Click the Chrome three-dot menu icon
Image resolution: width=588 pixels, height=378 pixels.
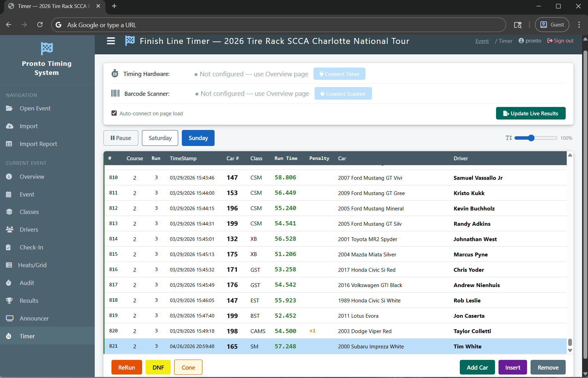579,25
